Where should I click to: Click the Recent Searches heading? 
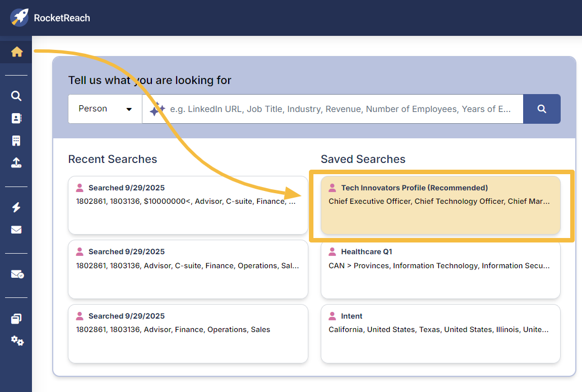[113, 159]
